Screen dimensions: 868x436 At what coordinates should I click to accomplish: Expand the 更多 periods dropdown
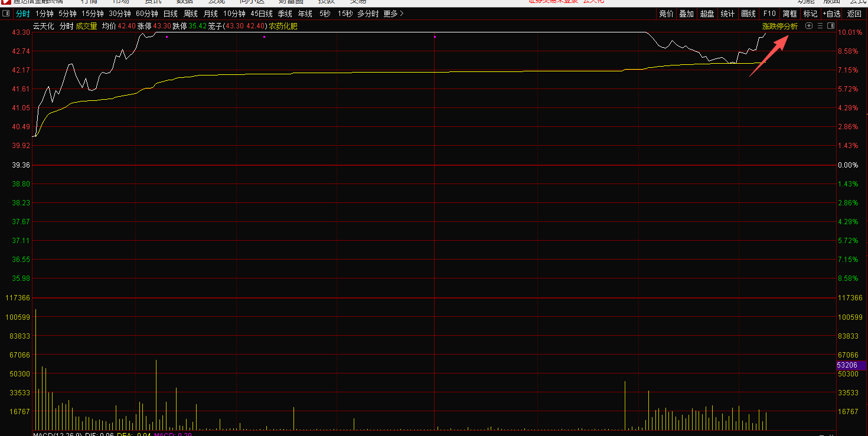(393, 14)
